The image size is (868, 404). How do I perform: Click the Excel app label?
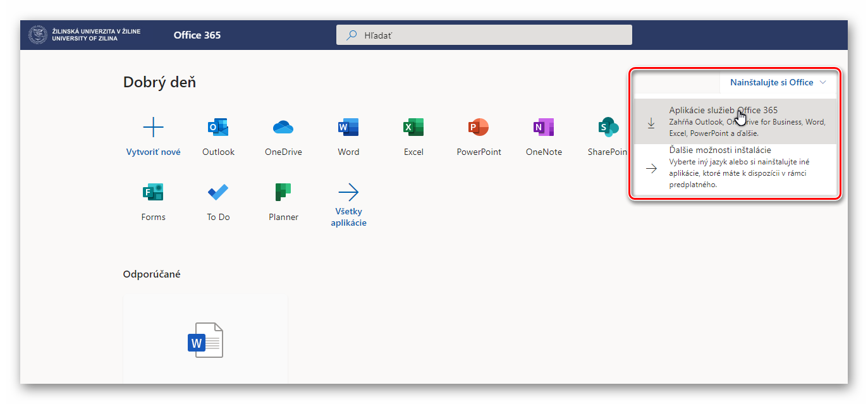point(413,152)
